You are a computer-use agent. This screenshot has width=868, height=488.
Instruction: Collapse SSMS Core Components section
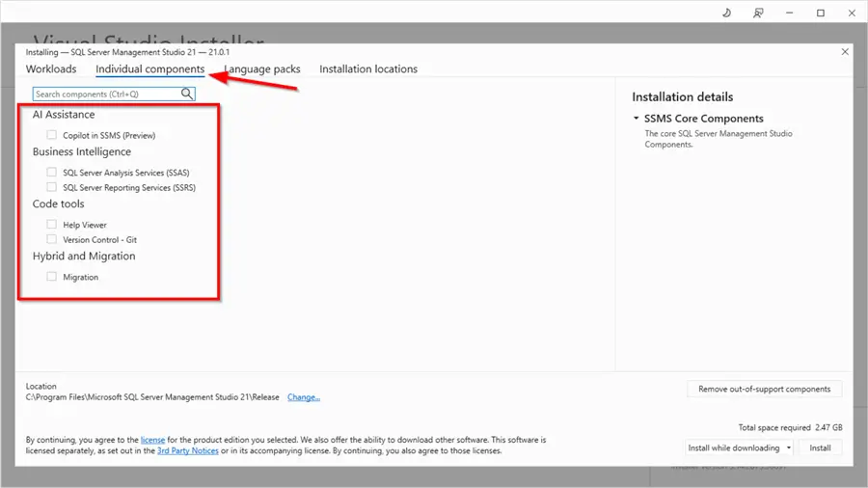[637, 118]
